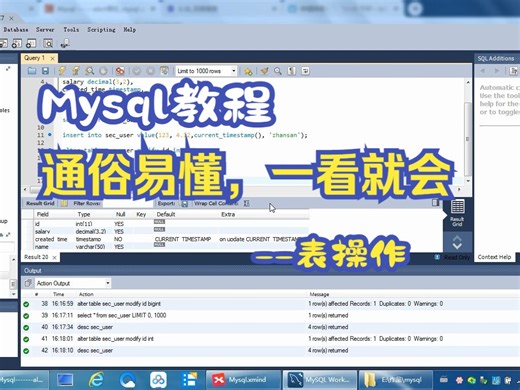Click the editor vertical scrollbar up arrow
Image resolution: width=520 pixels, height=390 pixels.
pos(468,82)
